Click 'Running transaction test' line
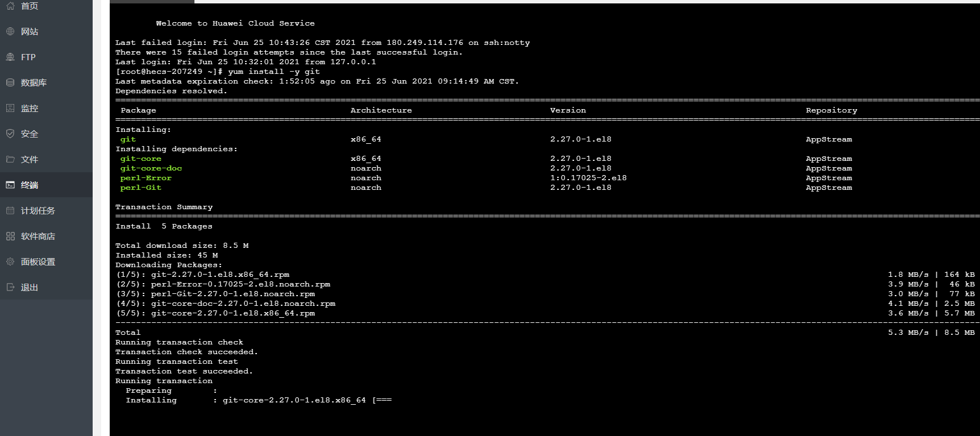980x436 pixels. point(177,362)
